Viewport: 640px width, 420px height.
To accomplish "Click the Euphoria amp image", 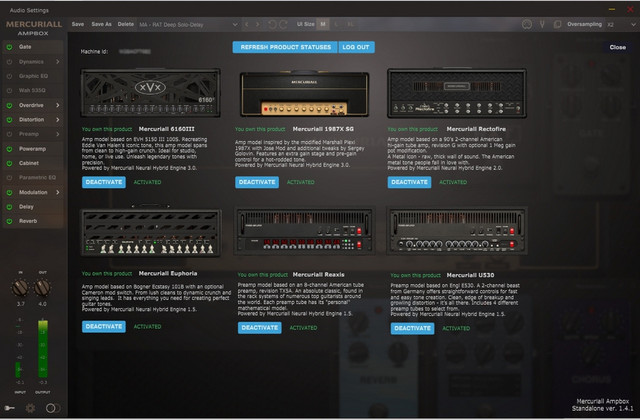I will click(151, 231).
